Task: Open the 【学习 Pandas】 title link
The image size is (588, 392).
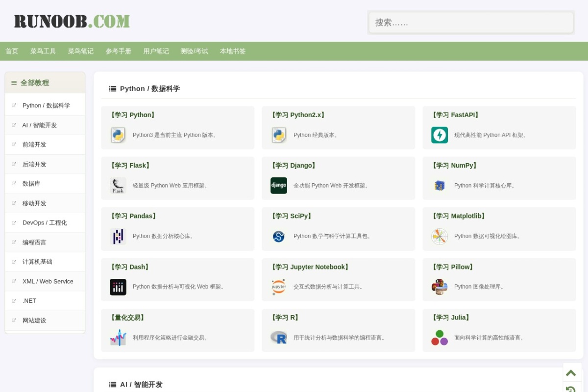Action: pyautogui.click(x=133, y=216)
